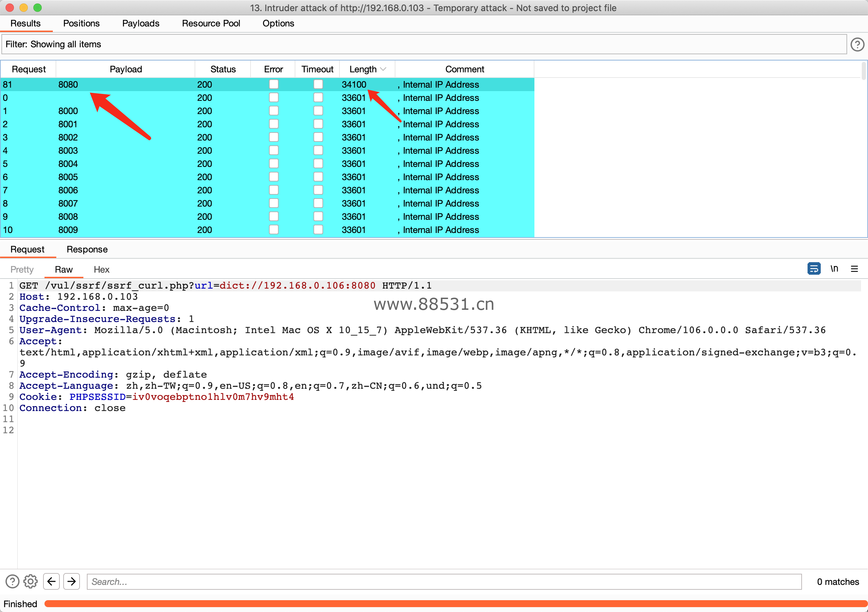Image resolution: width=868 pixels, height=612 pixels.
Task: Toggle Timeout checkbox for payload 8001 row
Action: pyautogui.click(x=318, y=124)
